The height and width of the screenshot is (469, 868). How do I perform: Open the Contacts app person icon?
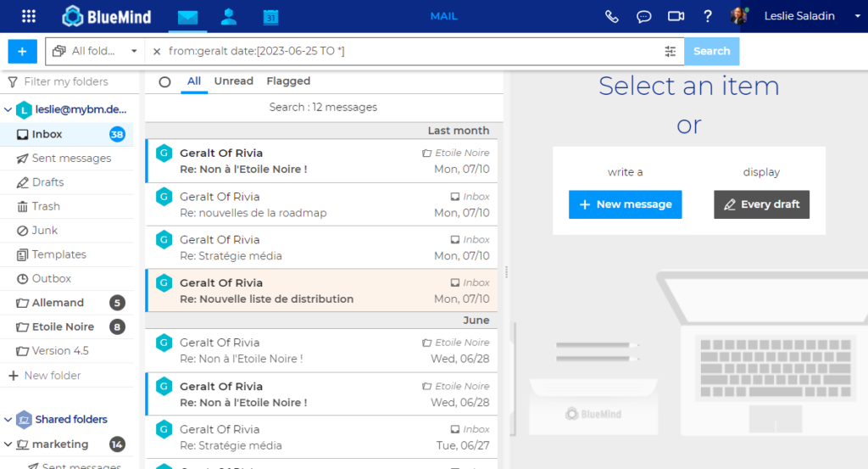pos(229,17)
